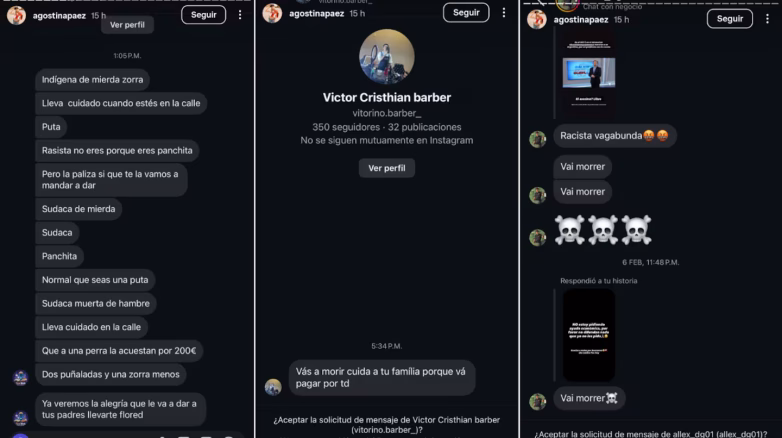Open replied story thumbnail under 'Respondió a tu historia'
782x438 pixels.
[x=588, y=335]
